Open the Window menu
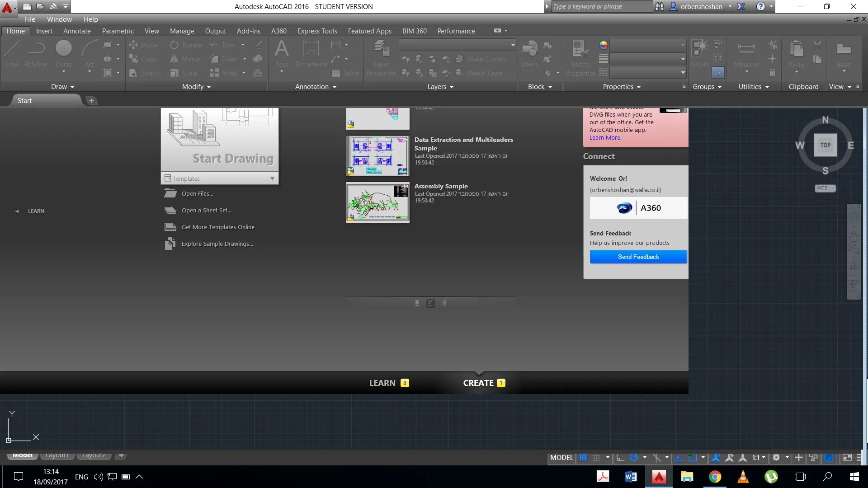Image resolution: width=868 pixels, height=488 pixels. point(59,19)
